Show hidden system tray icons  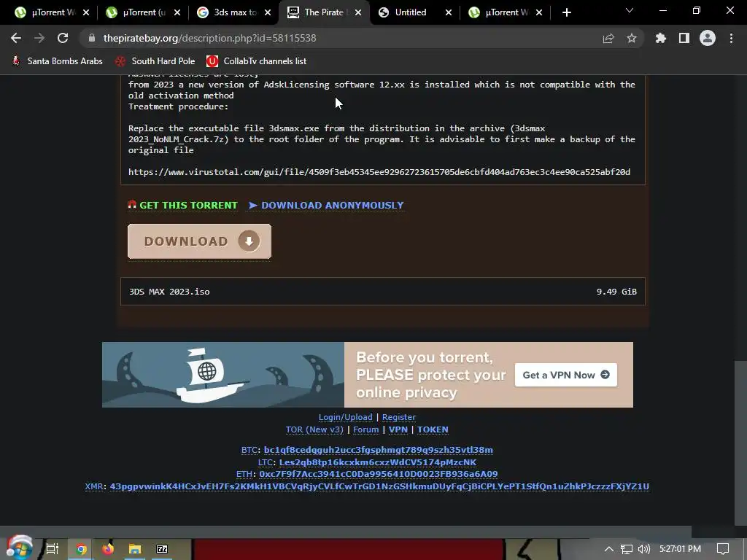tap(609, 549)
